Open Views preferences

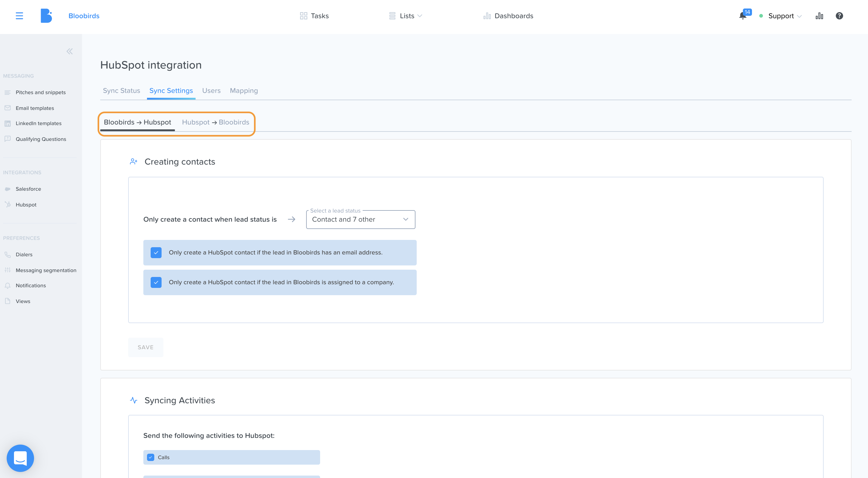pos(23,302)
